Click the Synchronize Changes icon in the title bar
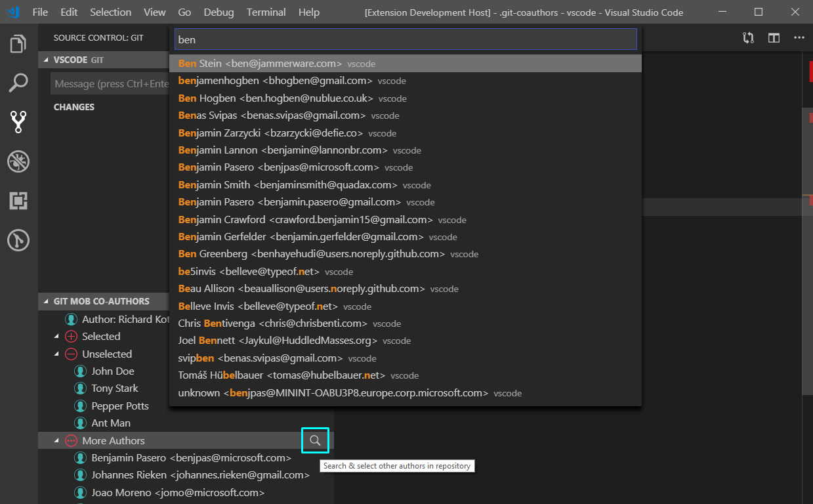This screenshot has width=813, height=504. [748, 38]
